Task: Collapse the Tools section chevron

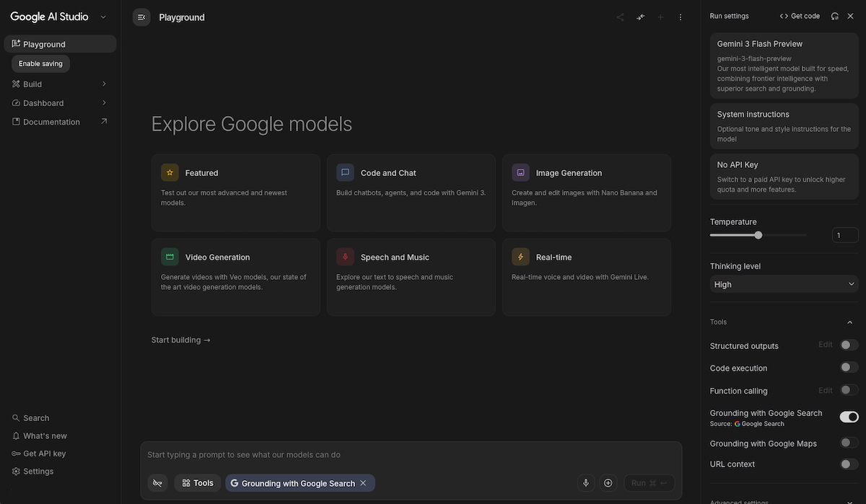Action: click(849, 322)
